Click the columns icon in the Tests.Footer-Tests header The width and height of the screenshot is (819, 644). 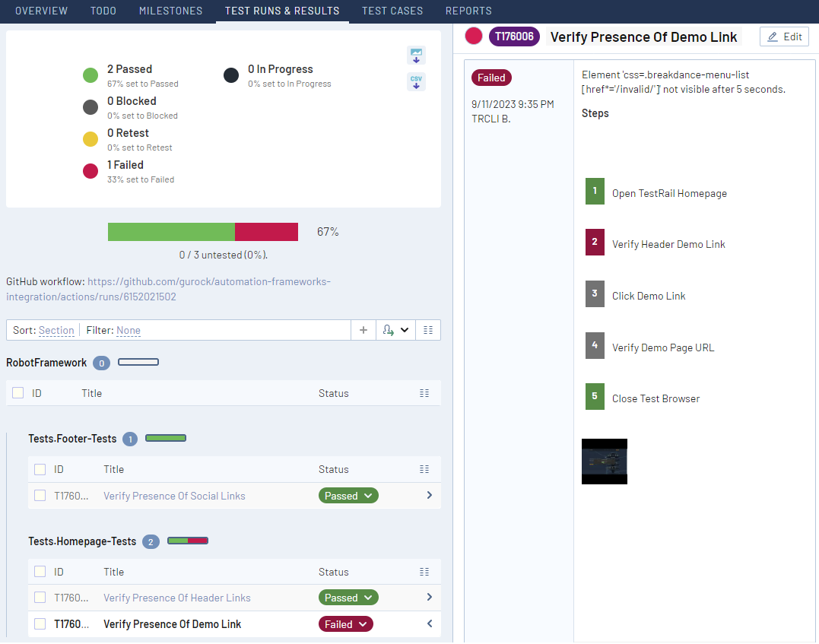tap(424, 469)
